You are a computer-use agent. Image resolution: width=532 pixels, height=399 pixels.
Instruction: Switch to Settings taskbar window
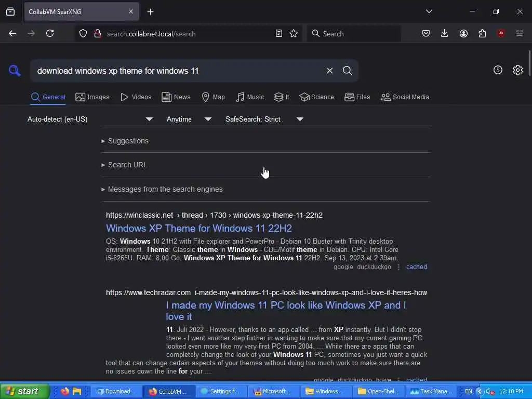point(220,391)
